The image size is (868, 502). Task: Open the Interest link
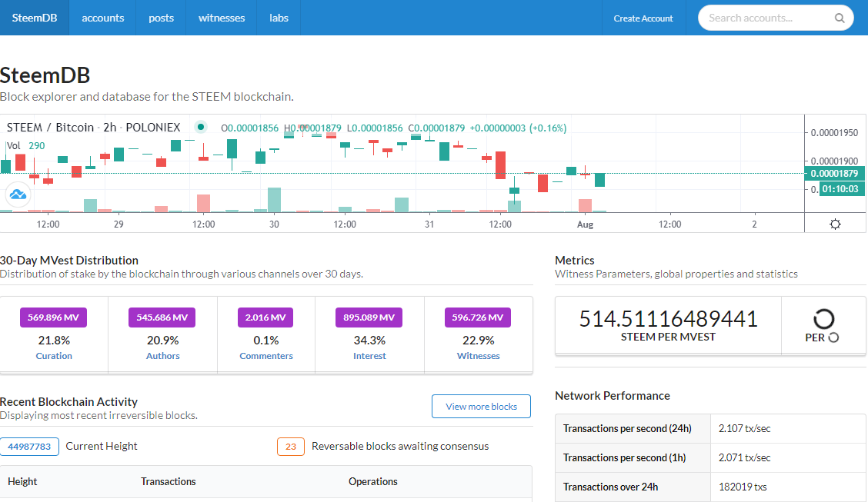tap(370, 356)
